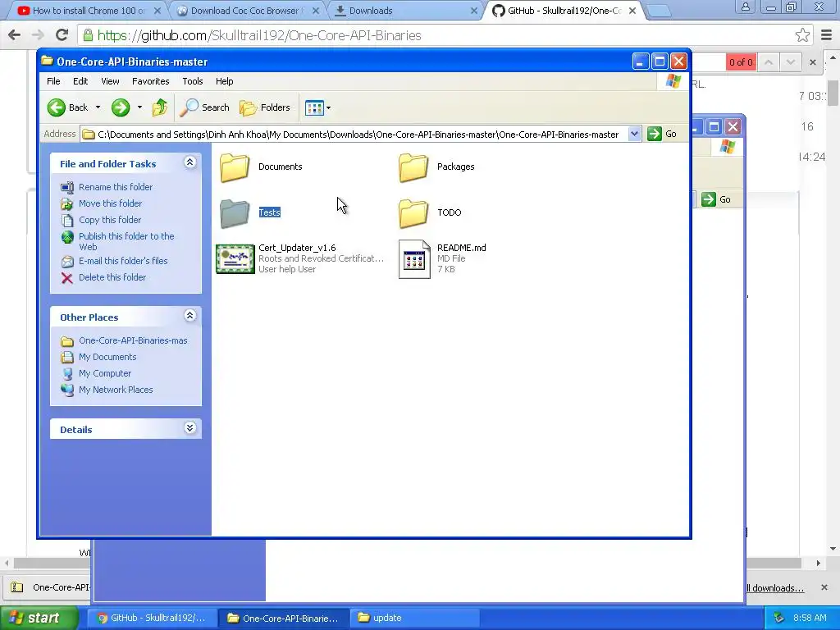Screen dimensions: 840x630
Task: Collapse the File and Folder Tasks panel
Action: [189, 162]
